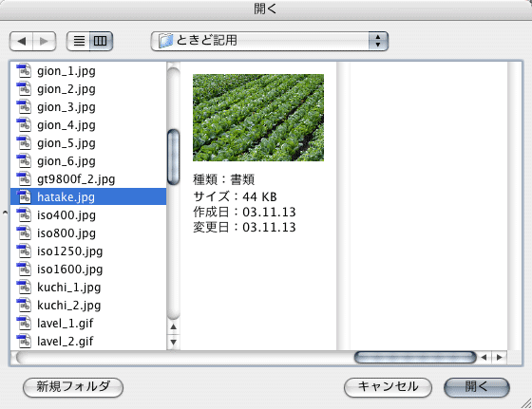Select the gion_1.jpg file icon
The width and height of the screenshot is (532, 409).
pyautogui.click(x=24, y=70)
